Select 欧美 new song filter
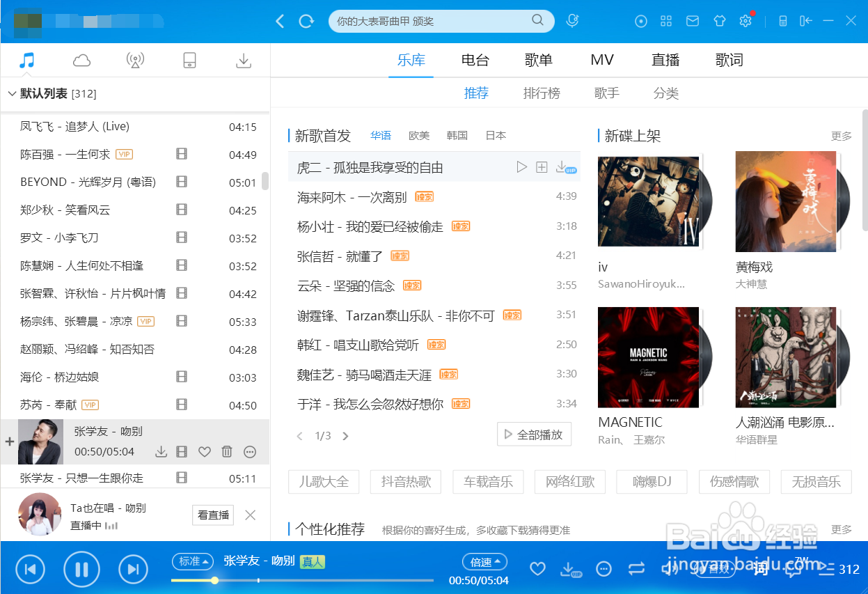The image size is (868, 594). click(x=419, y=135)
